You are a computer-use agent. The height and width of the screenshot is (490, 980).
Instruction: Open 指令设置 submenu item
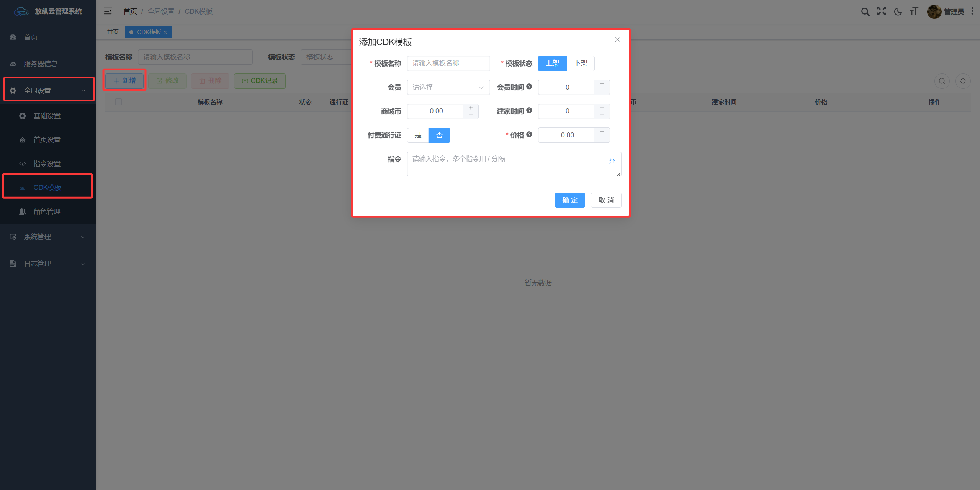pyautogui.click(x=48, y=164)
